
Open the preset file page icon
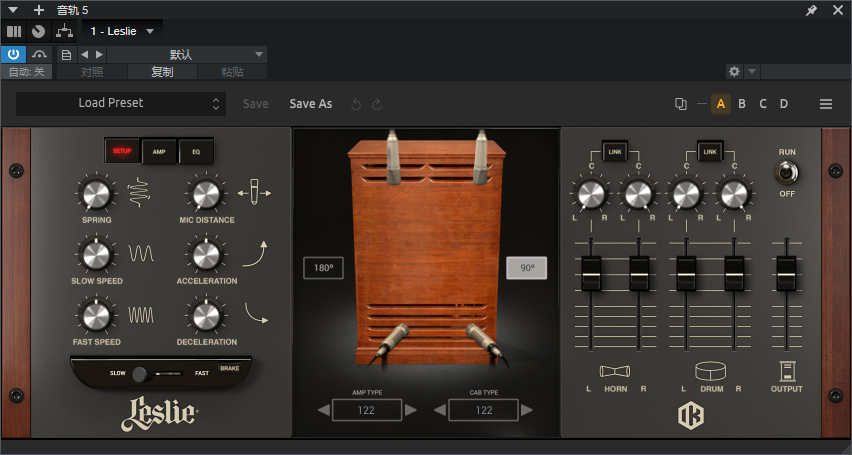tap(66, 55)
